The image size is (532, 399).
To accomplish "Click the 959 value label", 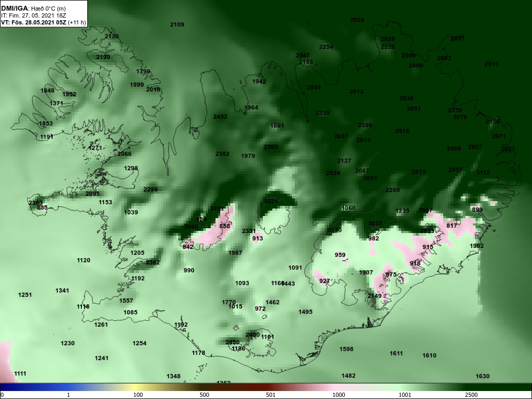I will point(340,255).
